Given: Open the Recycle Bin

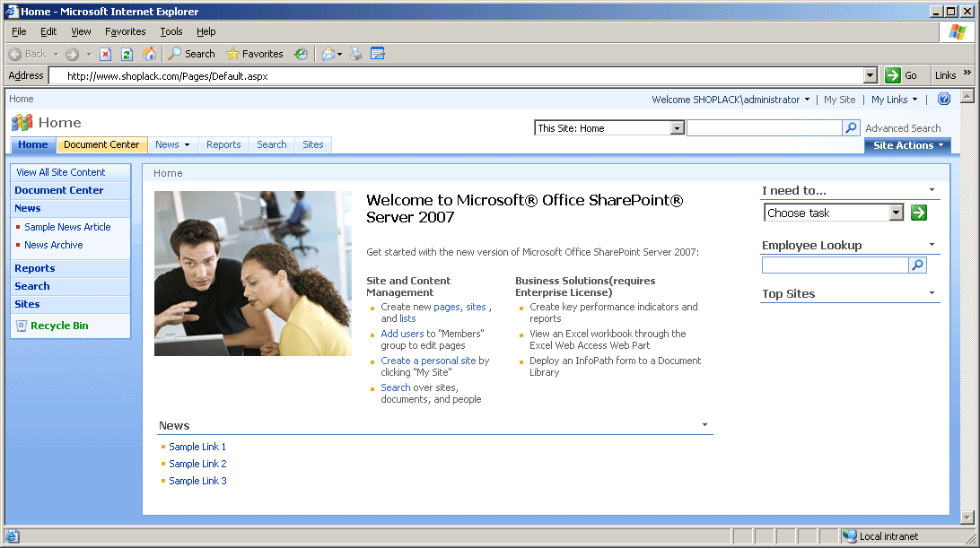Looking at the screenshot, I should (x=59, y=326).
